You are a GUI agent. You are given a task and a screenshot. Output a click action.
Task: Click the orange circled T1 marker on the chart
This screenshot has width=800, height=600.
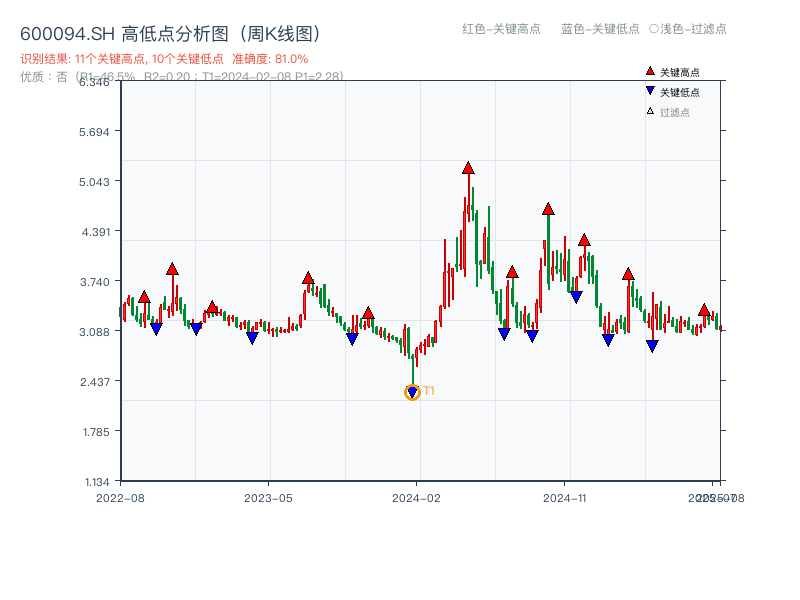tap(411, 392)
